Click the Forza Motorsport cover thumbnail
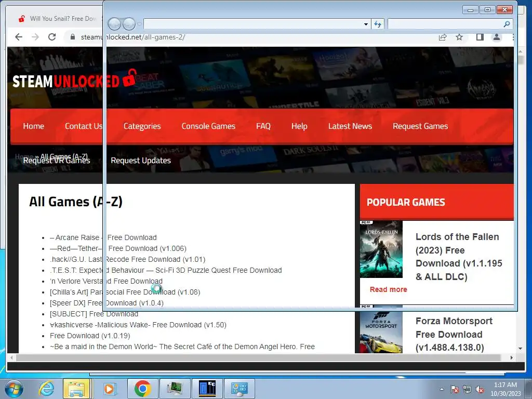Viewport: 532px width, 399px height. pos(381,329)
